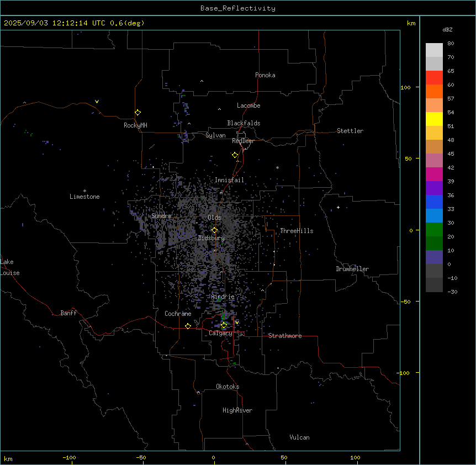Viewport: 476px width, 465px height.
Task: Click the white caret marker west of Ponoka
Action: pos(202,81)
